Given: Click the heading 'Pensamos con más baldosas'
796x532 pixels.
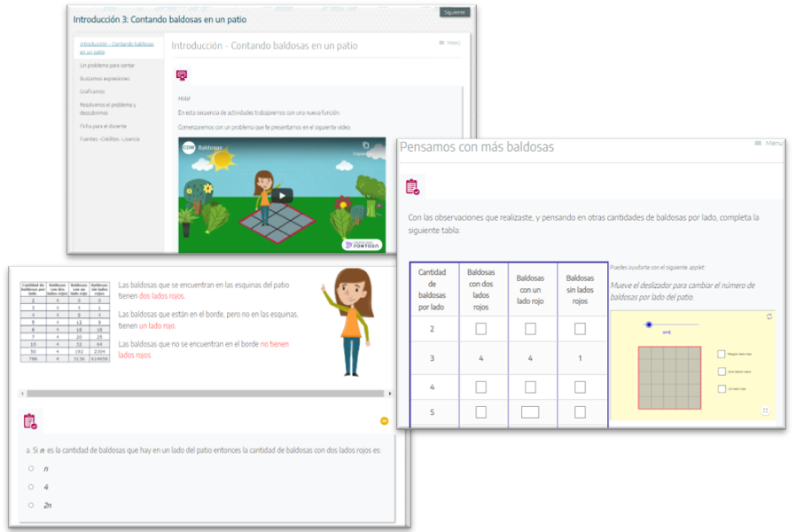Looking at the screenshot, I should [477, 147].
